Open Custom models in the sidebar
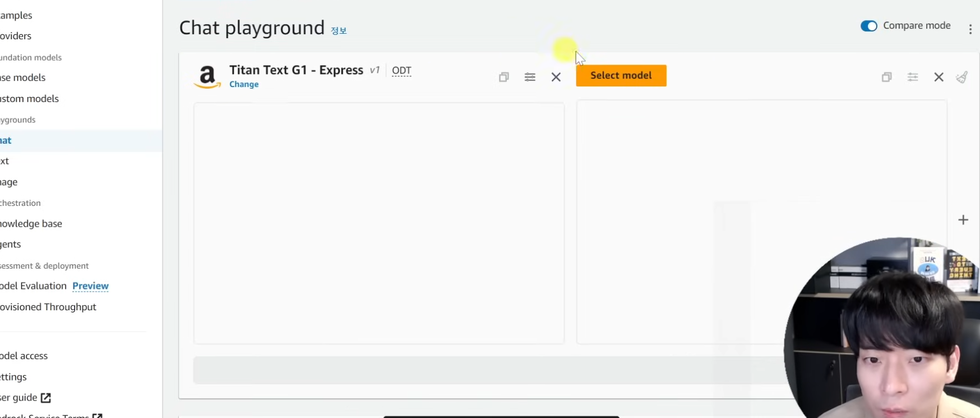This screenshot has height=418, width=980. click(x=29, y=99)
